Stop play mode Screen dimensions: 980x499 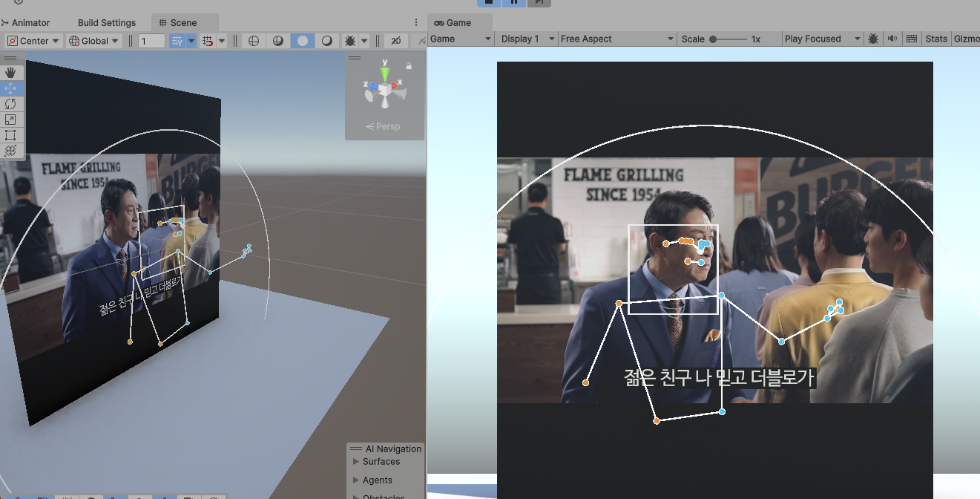[x=490, y=3]
